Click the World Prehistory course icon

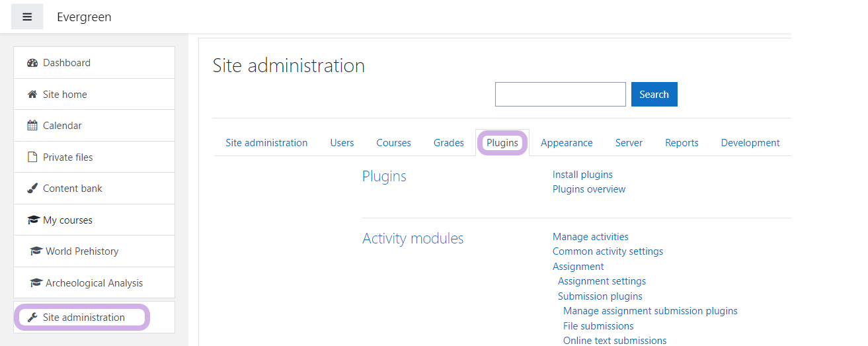[x=36, y=251]
